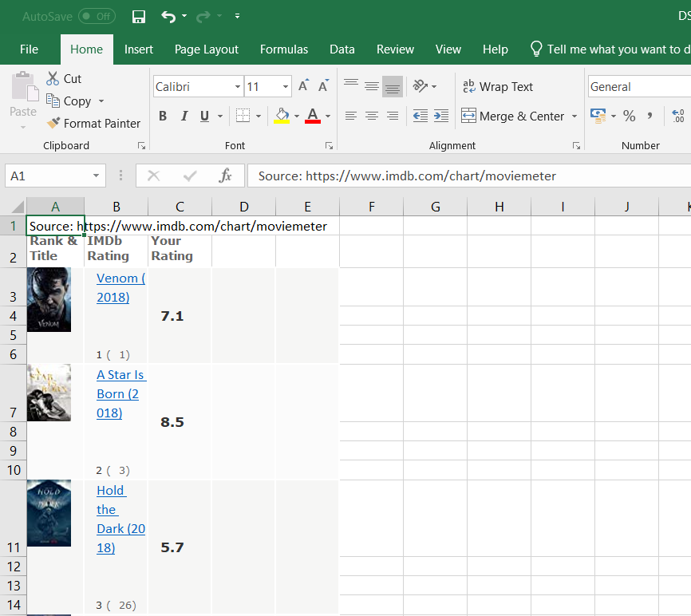
Task: Click the Increase Indent icon
Action: tap(441, 116)
